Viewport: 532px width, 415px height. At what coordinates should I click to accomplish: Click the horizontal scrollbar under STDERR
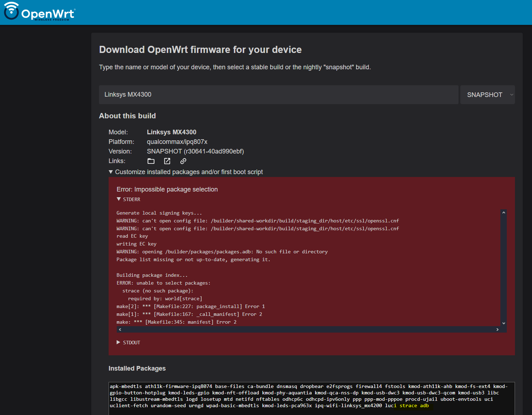pyautogui.click(x=308, y=330)
